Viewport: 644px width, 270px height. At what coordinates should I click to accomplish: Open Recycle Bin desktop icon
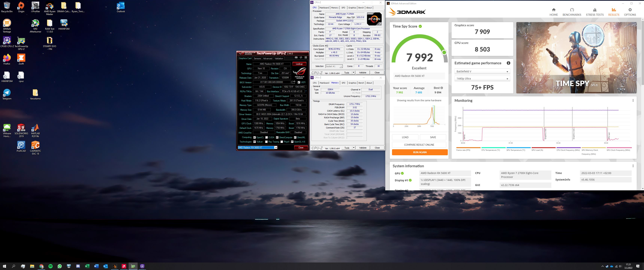click(x=7, y=7)
